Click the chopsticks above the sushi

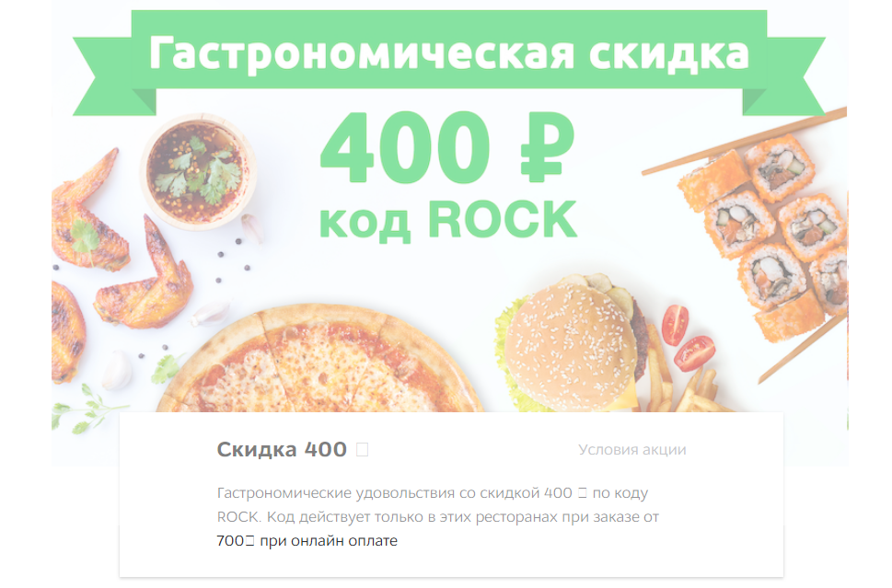point(744,141)
